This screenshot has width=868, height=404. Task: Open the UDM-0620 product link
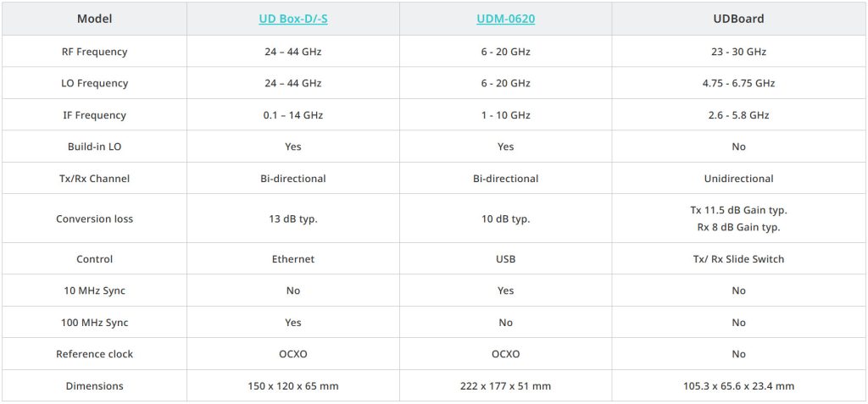(x=505, y=19)
